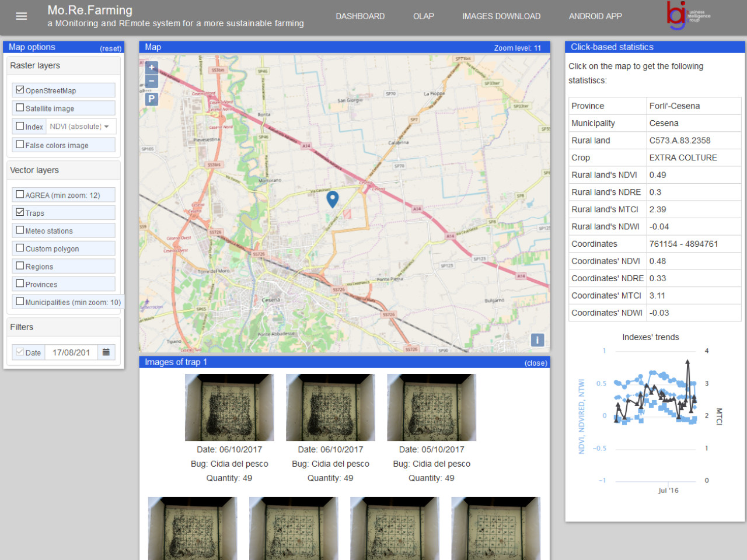The height and width of the screenshot is (560, 747).
Task: Show Meteo stations layer
Action: tap(20, 230)
